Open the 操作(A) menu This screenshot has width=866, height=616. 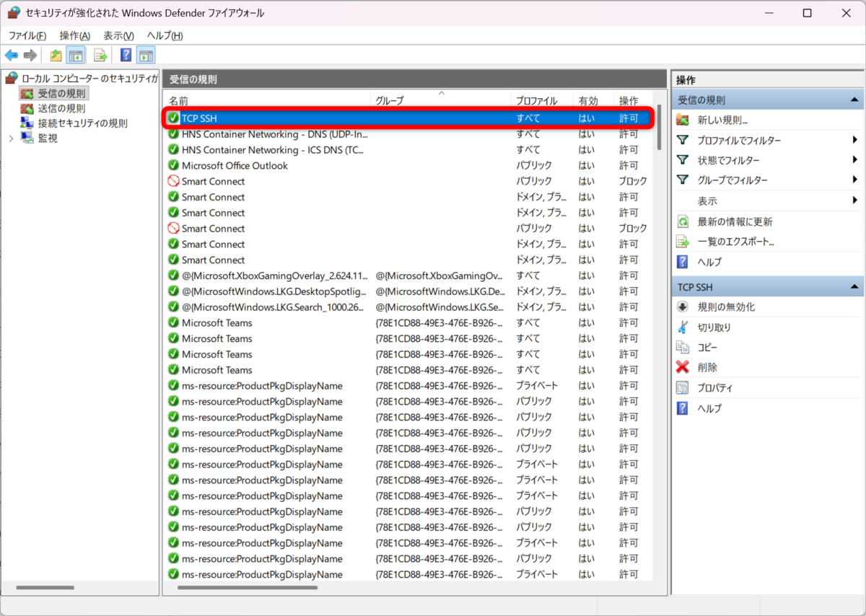[75, 35]
